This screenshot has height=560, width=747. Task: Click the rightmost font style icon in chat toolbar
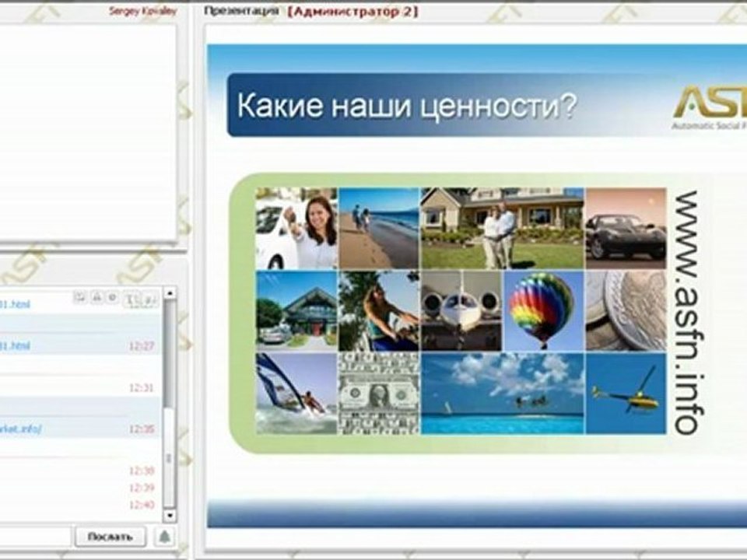coord(149,299)
